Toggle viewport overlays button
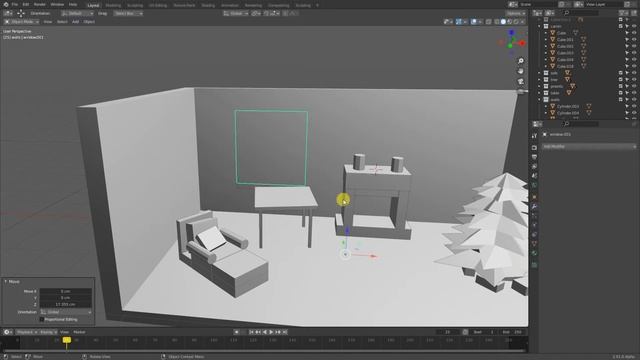 (473, 22)
